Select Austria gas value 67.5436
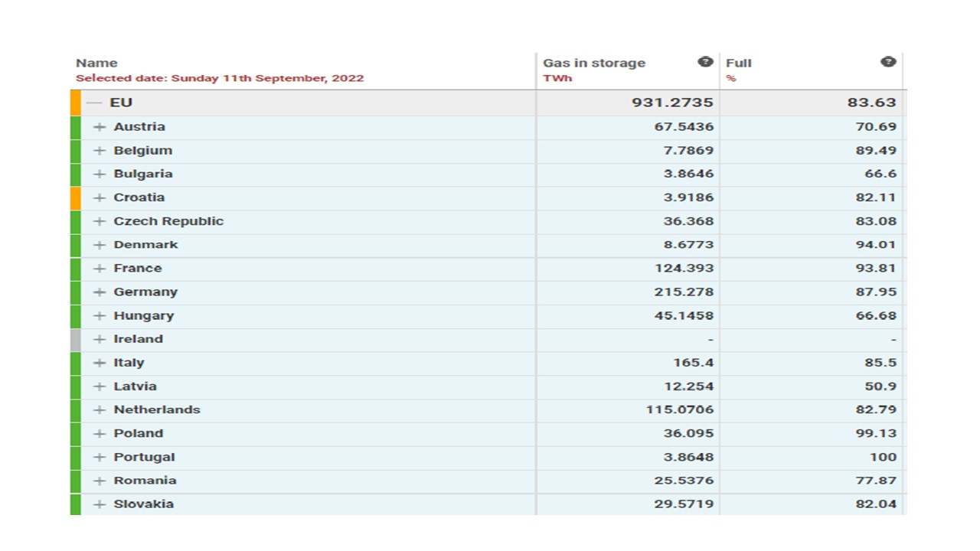The image size is (980, 551). click(x=684, y=127)
